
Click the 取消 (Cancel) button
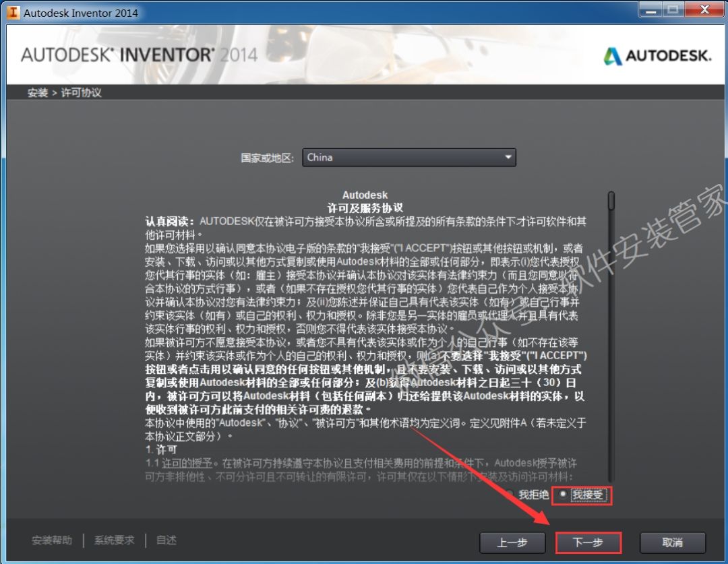tap(672, 542)
